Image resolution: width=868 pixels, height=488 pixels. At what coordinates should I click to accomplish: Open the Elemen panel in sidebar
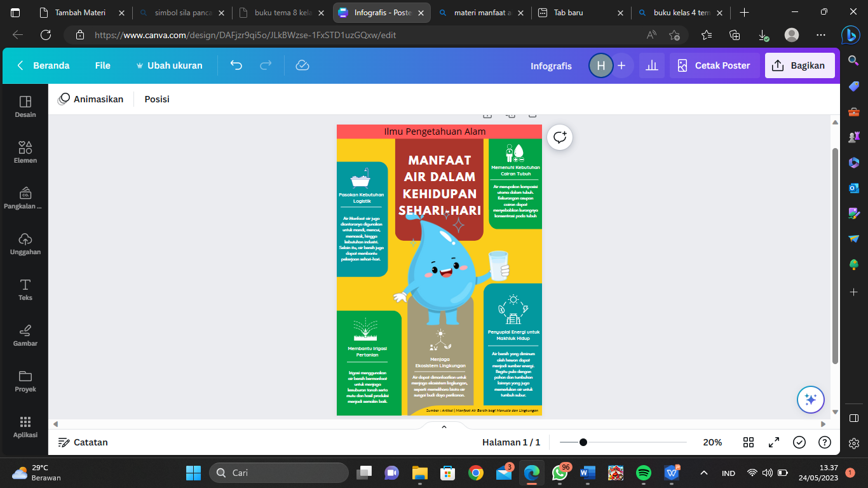[x=25, y=152]
